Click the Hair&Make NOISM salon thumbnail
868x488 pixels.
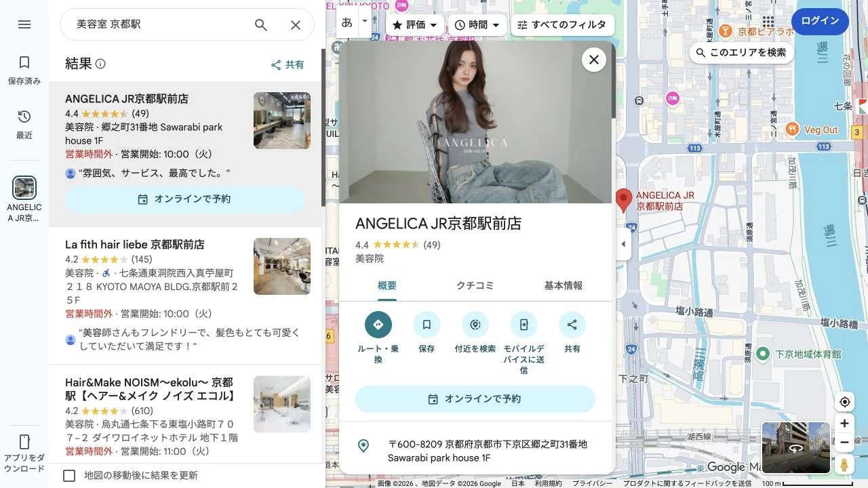click(x=282, y=405)
